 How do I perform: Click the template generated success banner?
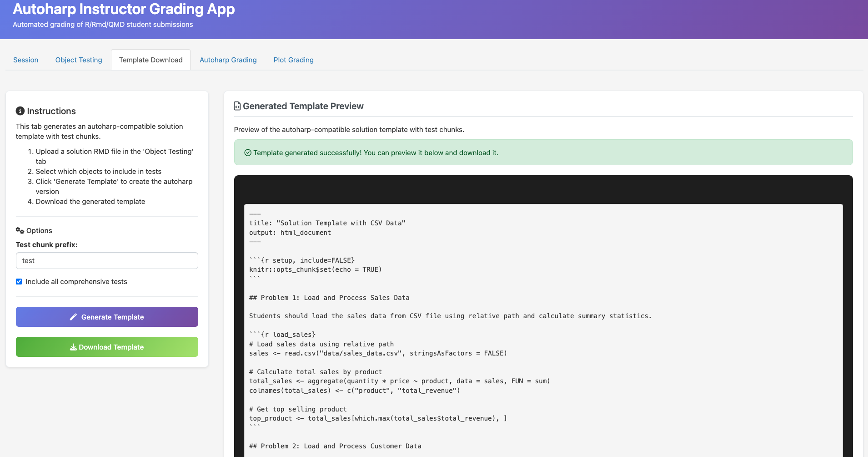point(543,152)
